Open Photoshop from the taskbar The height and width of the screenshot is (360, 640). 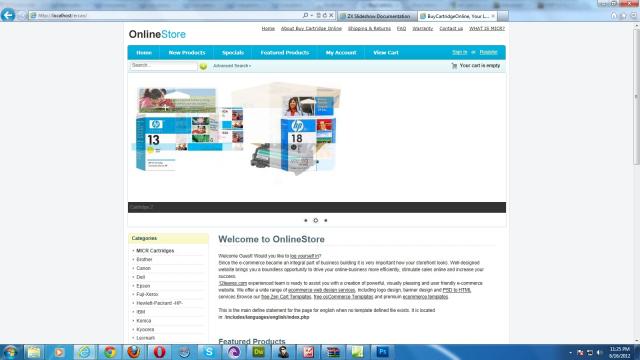382,352
